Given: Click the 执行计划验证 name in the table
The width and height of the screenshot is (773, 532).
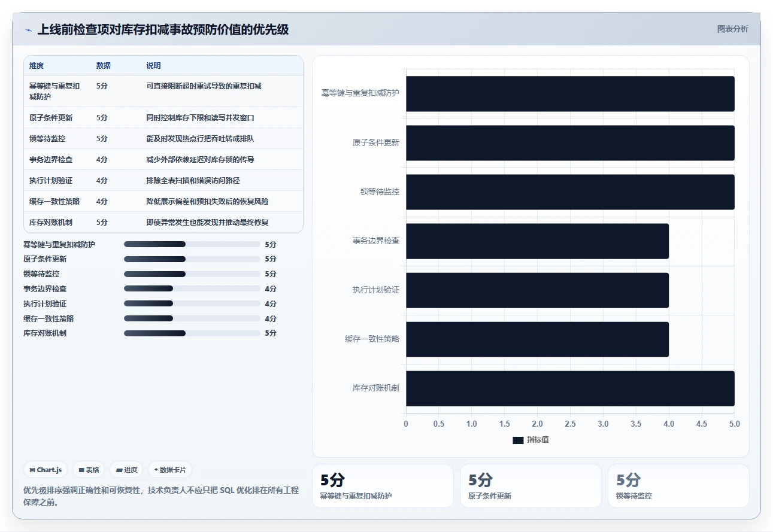Looking at the screenshot, I should [x=51, y=181].
